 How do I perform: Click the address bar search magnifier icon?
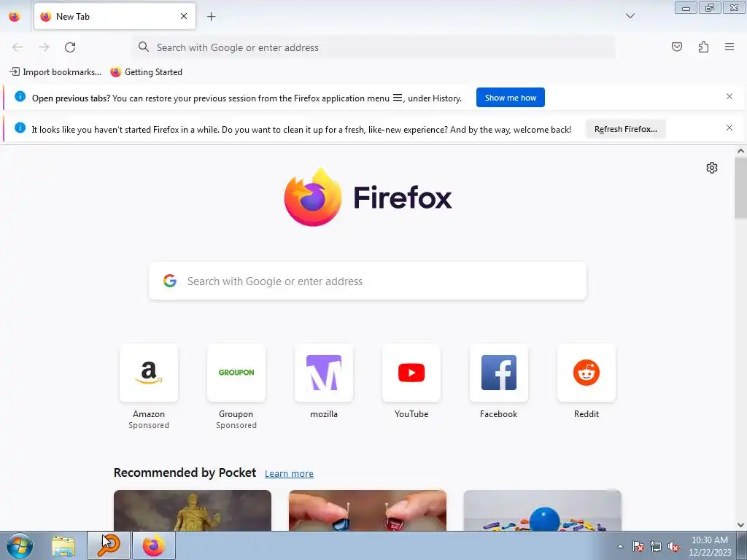click(144, 47)
